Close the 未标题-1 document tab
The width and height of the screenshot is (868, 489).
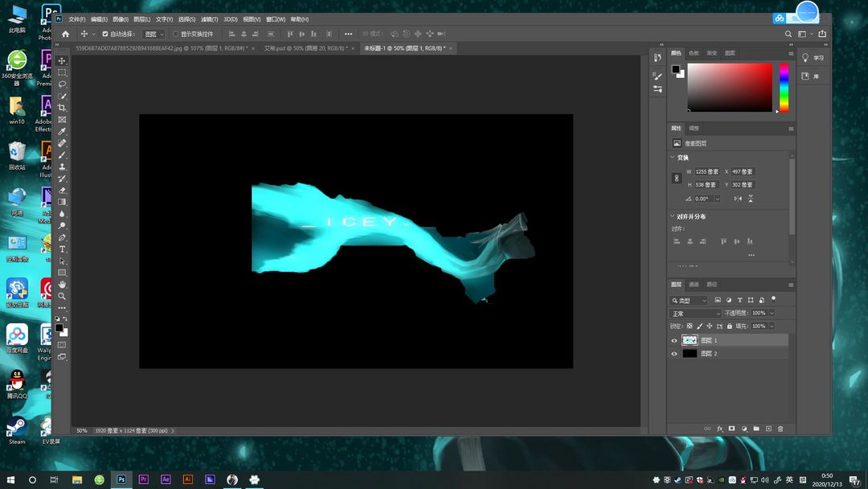pos(451,49)
